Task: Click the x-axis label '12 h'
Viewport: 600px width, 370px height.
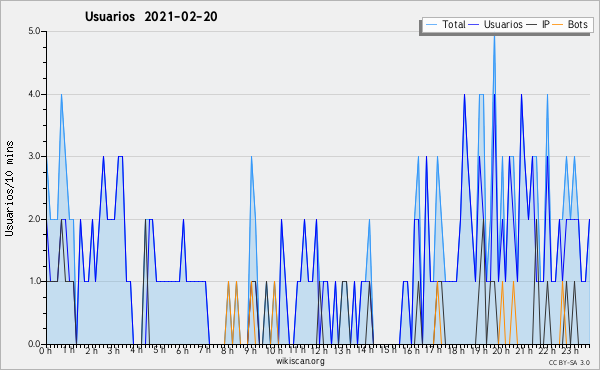Action: pyautogui.click(x=319, y=351)
